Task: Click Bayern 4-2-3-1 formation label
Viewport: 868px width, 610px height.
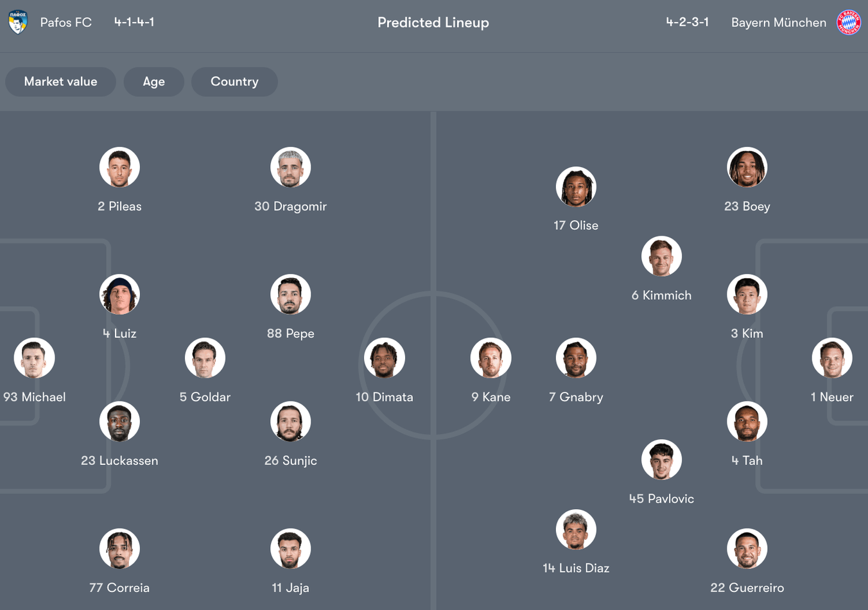Action: [687, 22]
